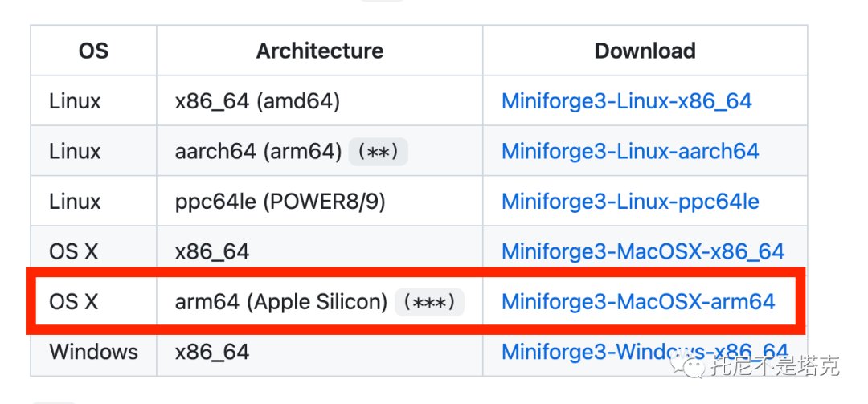868x404 pixels.
Task: Click the OS X cell in the highlighted row
Action: click(73, 302)
